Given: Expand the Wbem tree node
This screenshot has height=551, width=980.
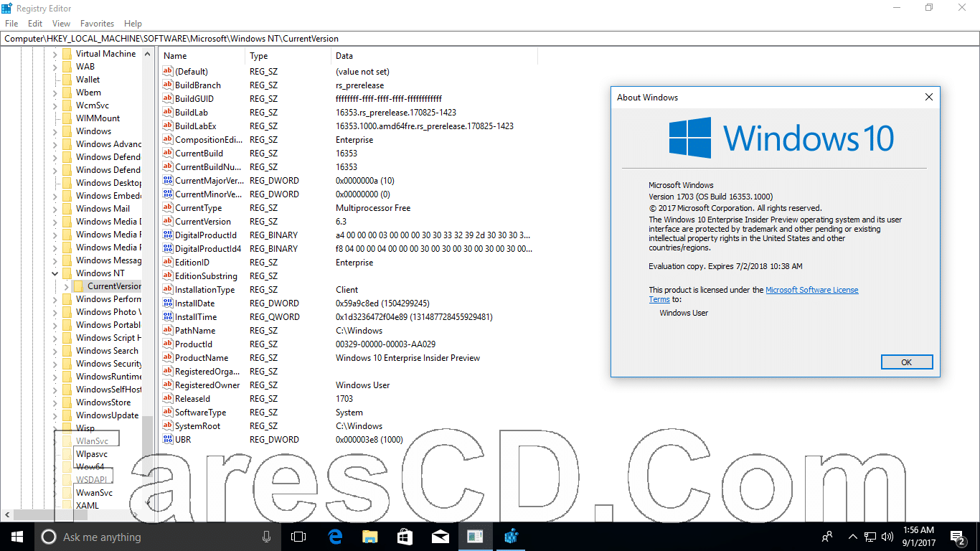Looking at the screenshot, I should pyautogui.click(x=55, y=93).
